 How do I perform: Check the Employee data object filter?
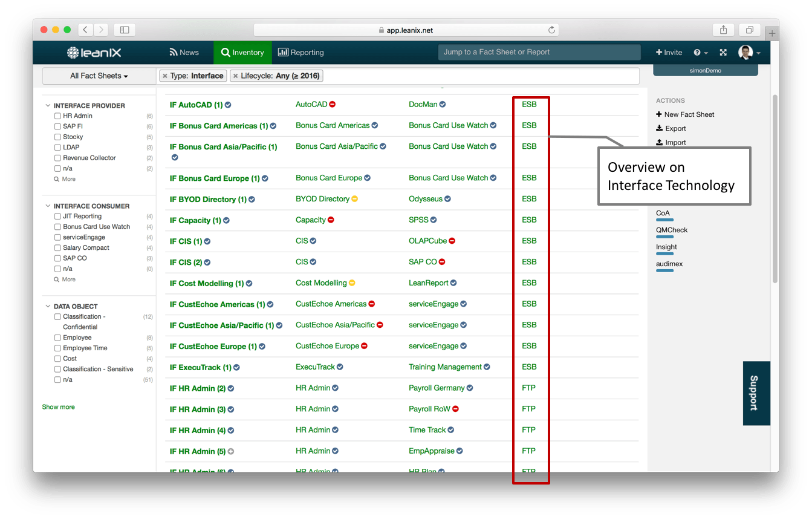coord(57,338)
